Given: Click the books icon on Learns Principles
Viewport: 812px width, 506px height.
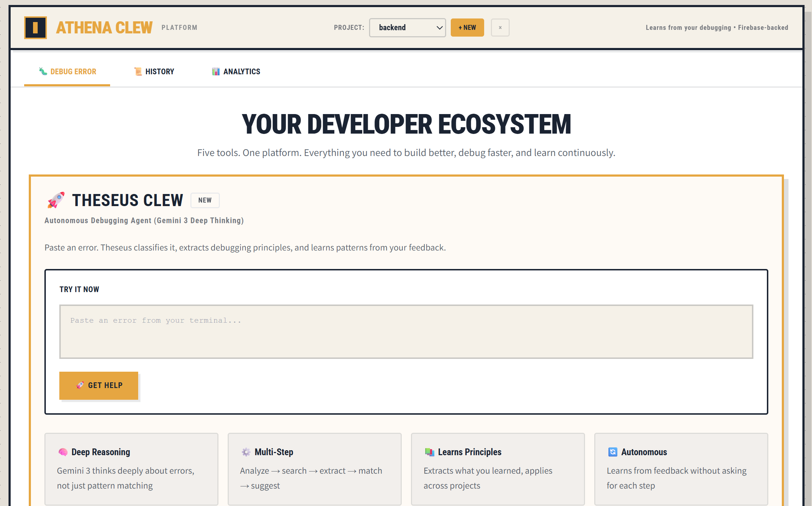Looking at the screenshot, I should coord(429,452).
